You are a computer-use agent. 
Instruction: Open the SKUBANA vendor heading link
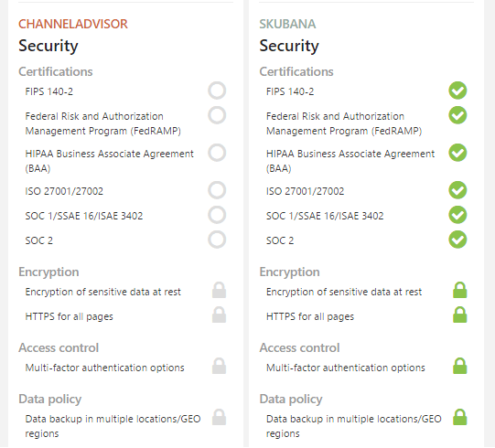point(287,24)
